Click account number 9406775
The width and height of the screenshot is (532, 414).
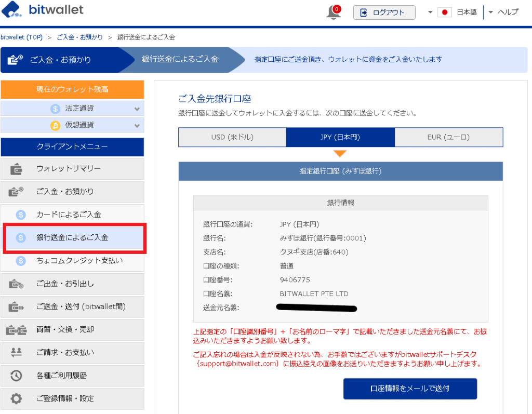[295, 280]
